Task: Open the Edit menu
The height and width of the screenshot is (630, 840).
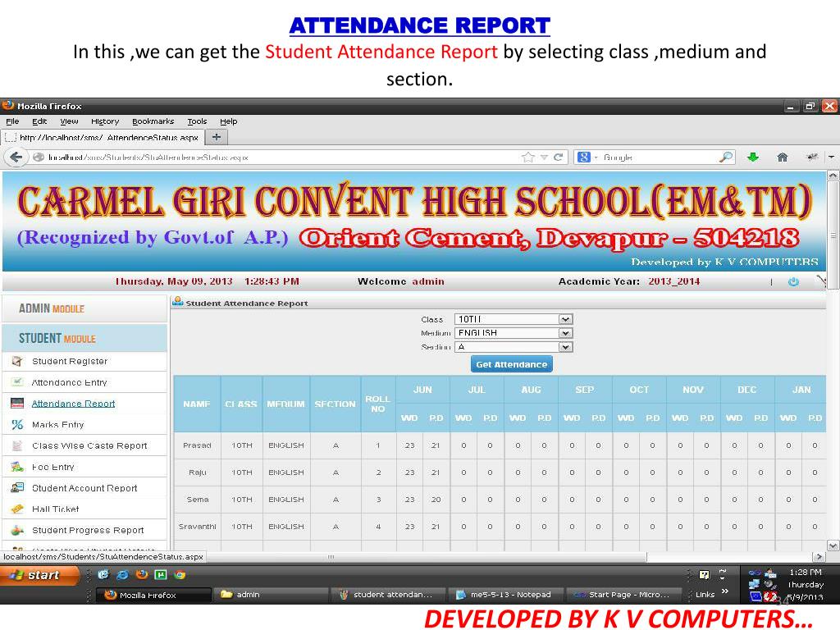Action: 39,121
